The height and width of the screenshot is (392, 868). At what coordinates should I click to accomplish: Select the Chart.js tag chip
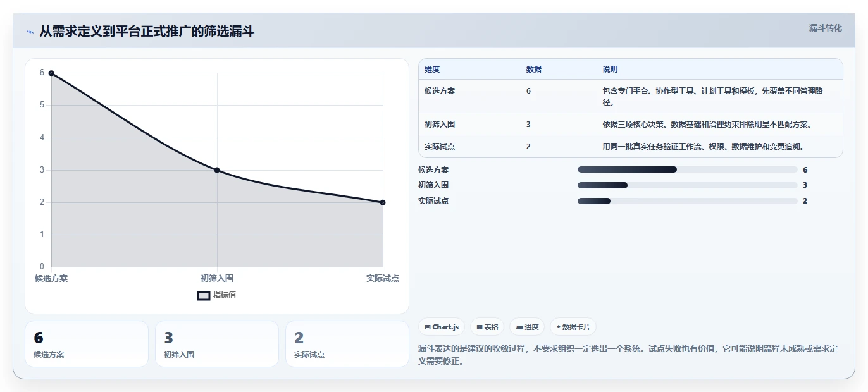pos(442,327)
